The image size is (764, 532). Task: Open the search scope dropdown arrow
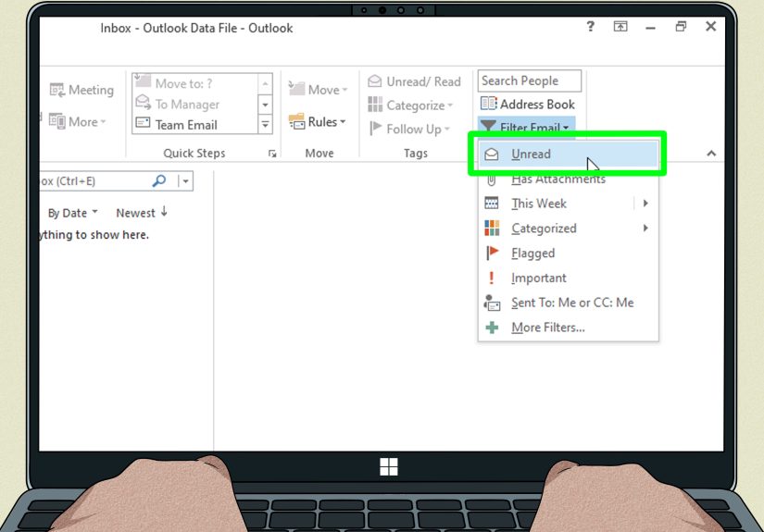[x=185, y=181]
